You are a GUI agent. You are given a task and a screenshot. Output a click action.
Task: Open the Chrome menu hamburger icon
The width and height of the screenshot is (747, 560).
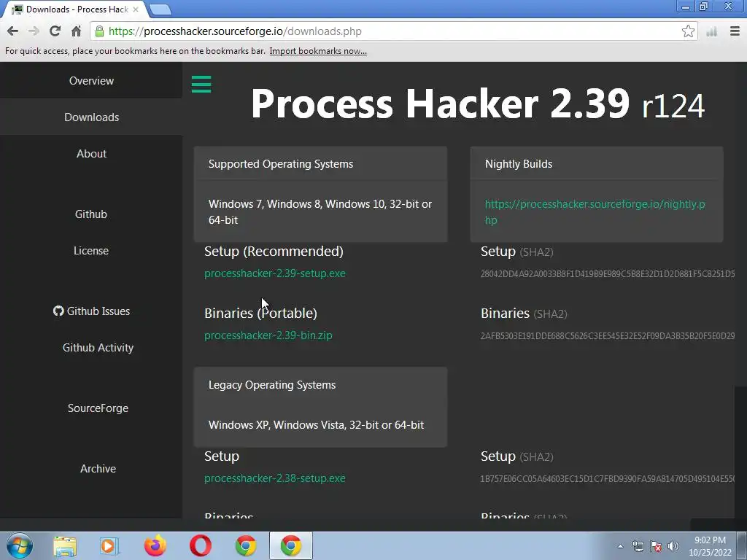(x=735, y=31)
